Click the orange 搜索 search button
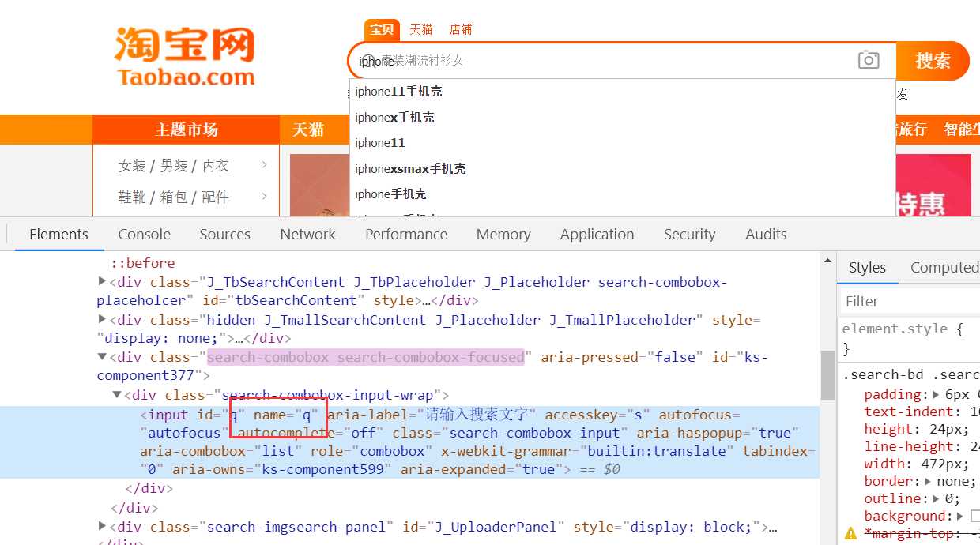 [933, 61]
